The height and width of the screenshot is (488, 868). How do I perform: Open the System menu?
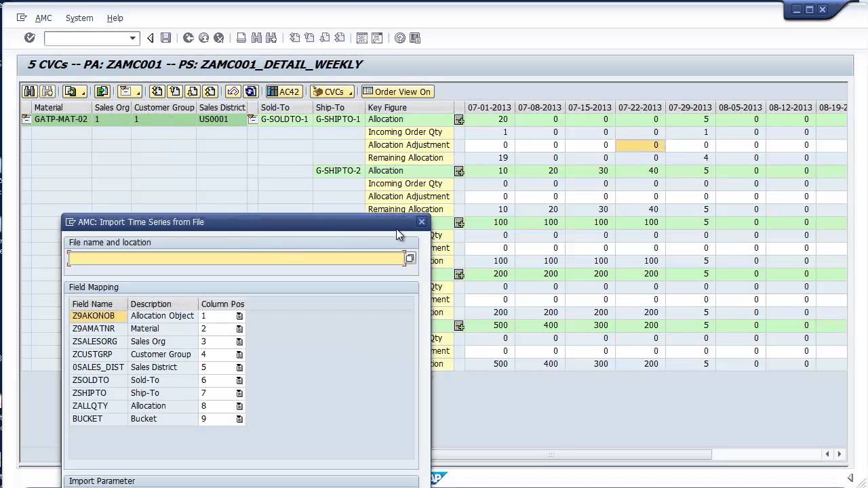coord(79,18)
